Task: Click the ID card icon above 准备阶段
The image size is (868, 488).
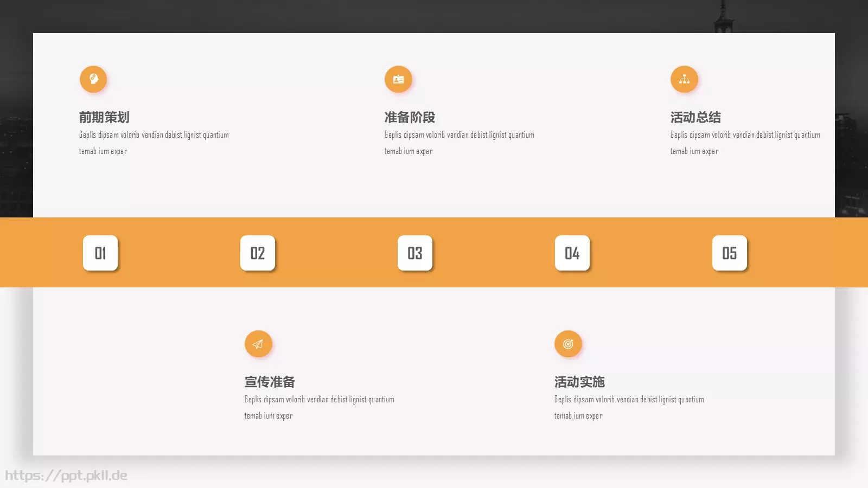Action: click(398, 79)
